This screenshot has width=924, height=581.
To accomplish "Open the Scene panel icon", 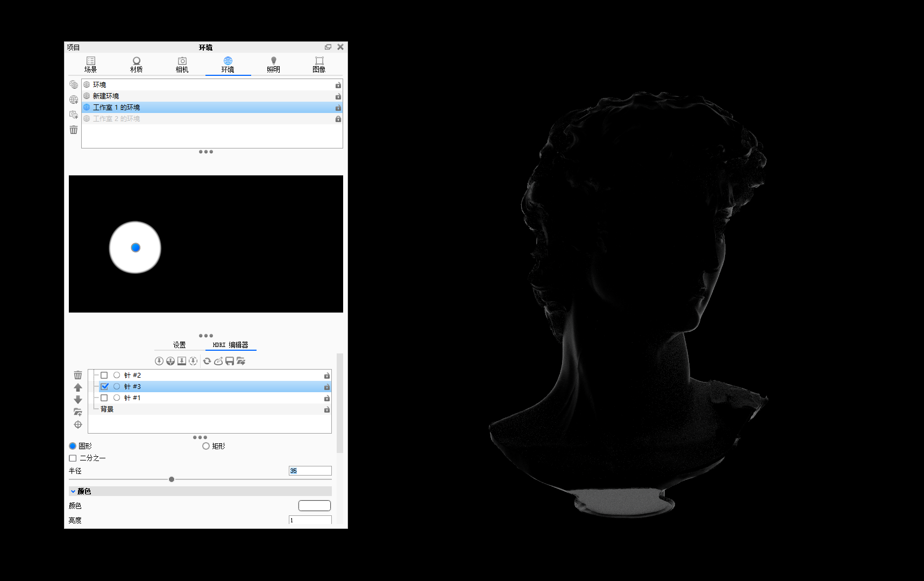I will coord(90,64).
